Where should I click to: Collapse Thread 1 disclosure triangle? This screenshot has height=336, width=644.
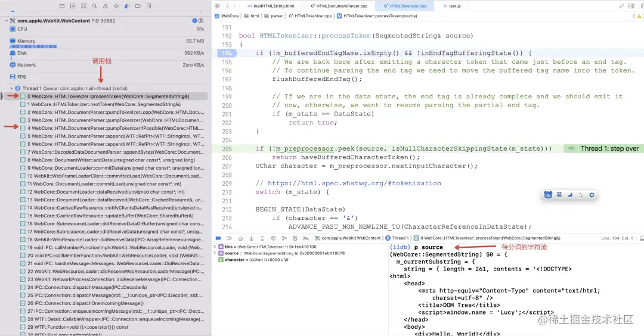tap(11, 88)
